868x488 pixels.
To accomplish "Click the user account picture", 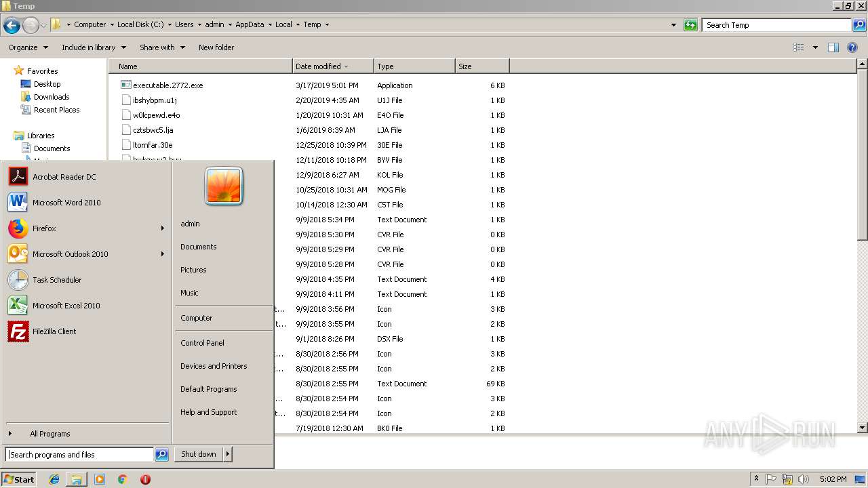I will [224, 186].
